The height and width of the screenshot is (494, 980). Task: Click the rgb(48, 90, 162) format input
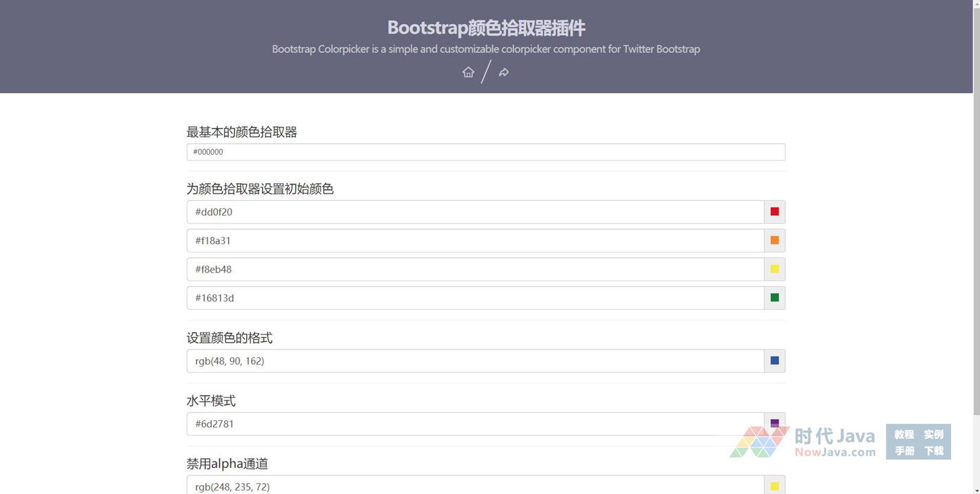coord(475,361)
